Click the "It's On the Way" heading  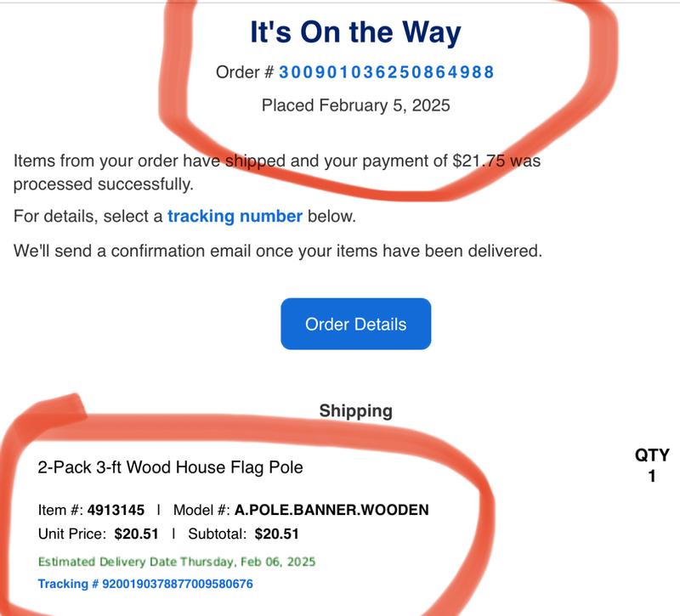355,32
